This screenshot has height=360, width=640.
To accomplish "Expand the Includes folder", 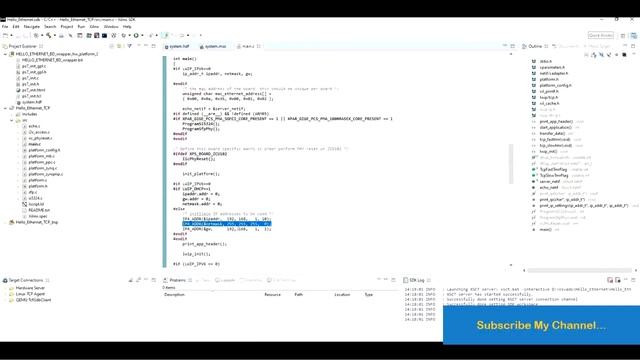I will [11, 114].
